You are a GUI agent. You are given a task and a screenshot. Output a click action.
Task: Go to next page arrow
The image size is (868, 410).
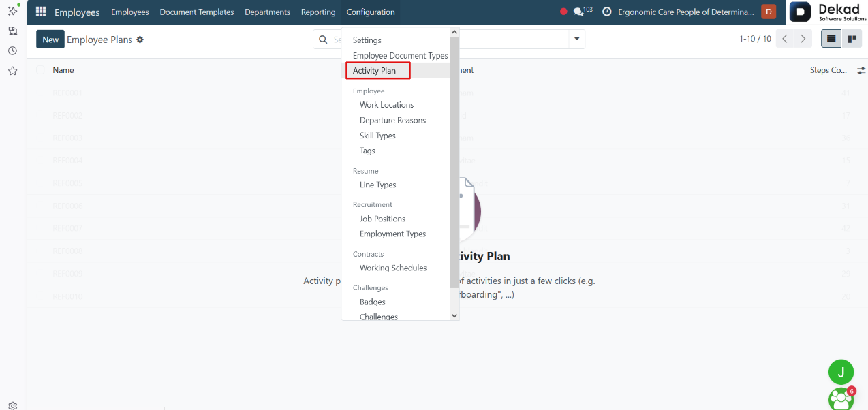click(x=804, y=39)
